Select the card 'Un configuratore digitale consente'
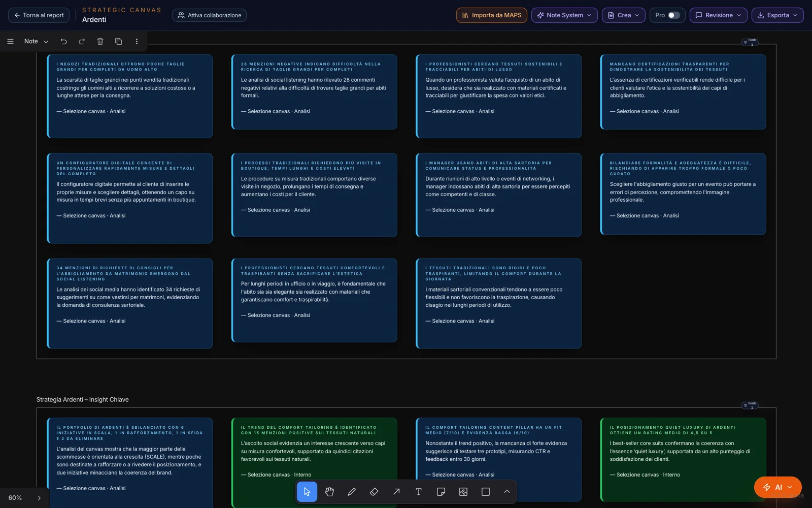 (130, 198)
